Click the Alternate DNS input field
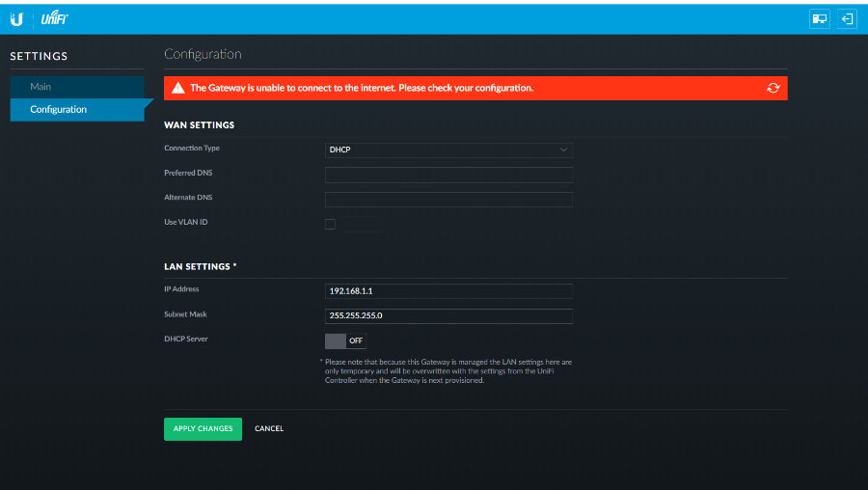This screenshot has width=868, height=490. pyautogui.click(x=448, y=200)
